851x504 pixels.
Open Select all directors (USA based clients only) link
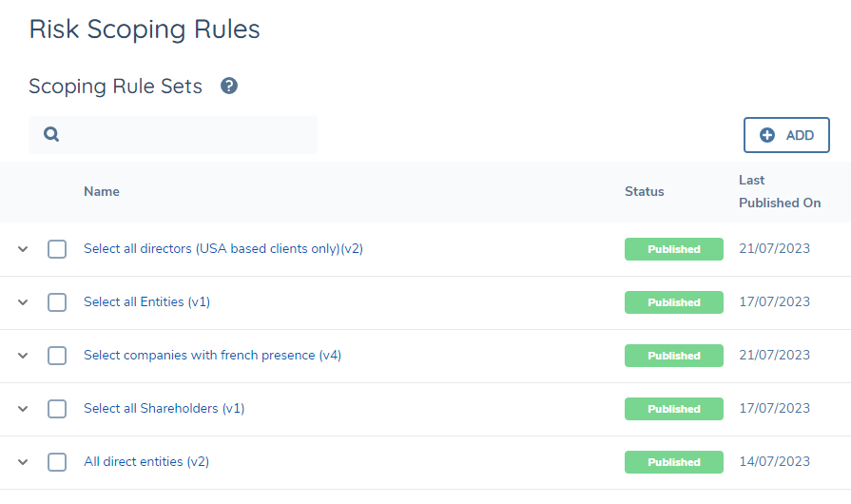click(x=223, y=249)
